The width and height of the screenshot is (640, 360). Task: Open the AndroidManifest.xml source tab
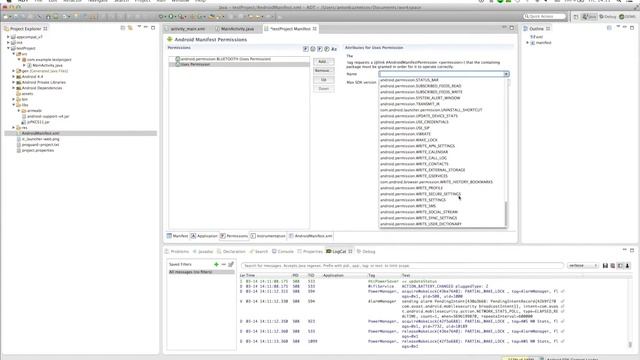(x=311, y=236)
